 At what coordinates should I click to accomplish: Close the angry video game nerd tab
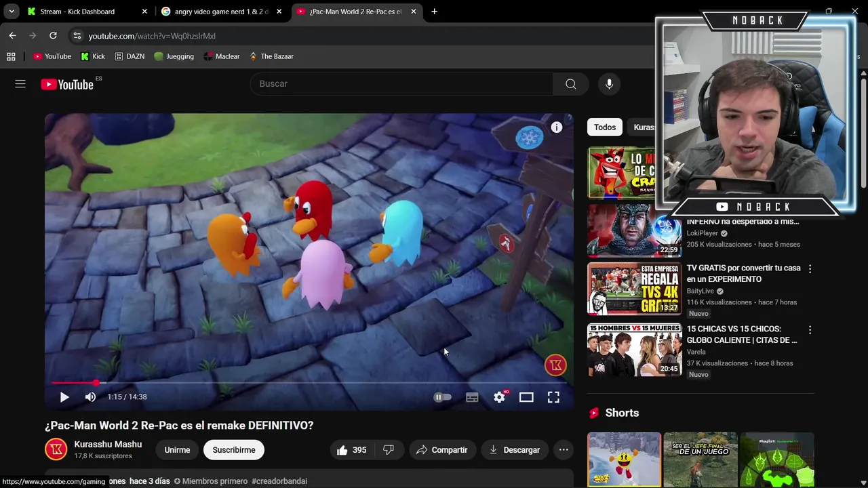(279, 12)
